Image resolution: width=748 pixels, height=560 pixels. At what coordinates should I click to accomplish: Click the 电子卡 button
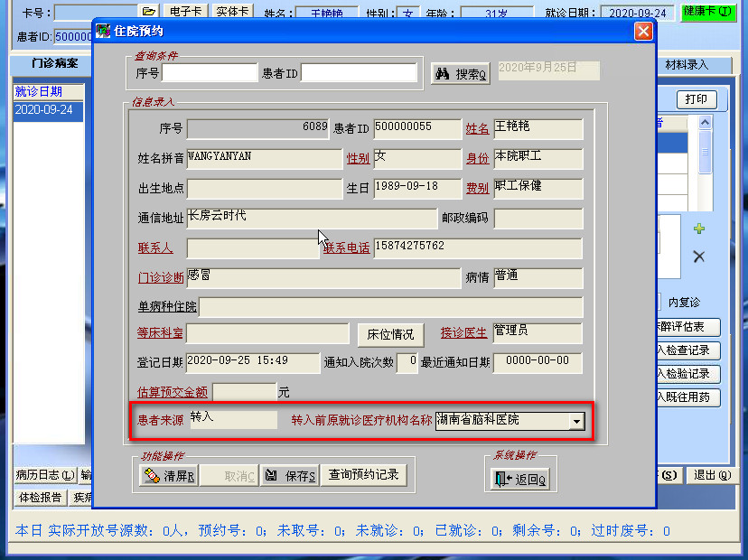tap(185, 12)
